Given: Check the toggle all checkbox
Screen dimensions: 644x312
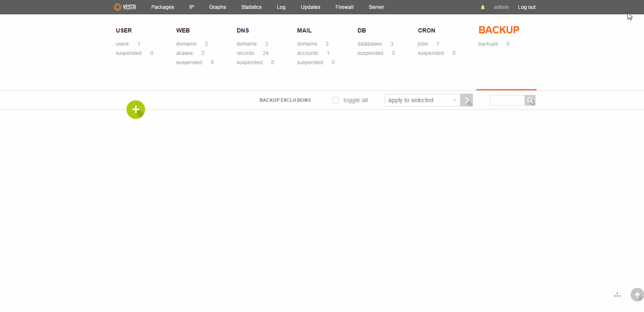Looking at the screenshot, I should tap(336, 100).
